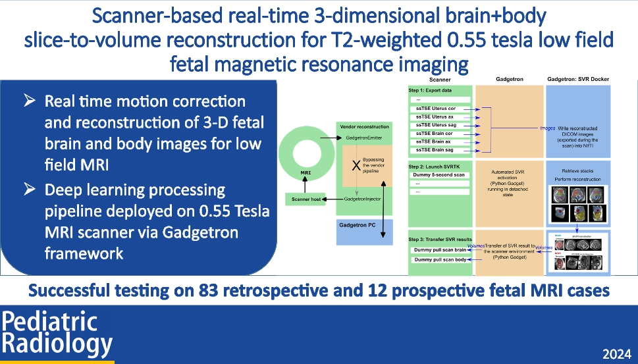Screen dimensions: 638x364
Task: Click the Pediatric Radiology journal logo
Action: (x=57, y=333)
